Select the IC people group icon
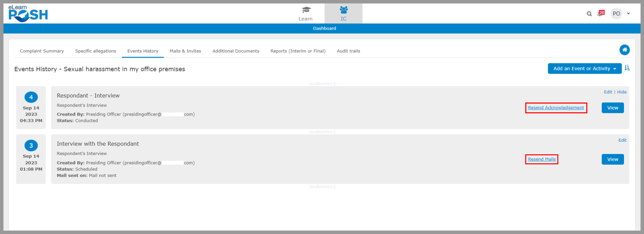Screen dimensions: 644x234 [343, 10]
